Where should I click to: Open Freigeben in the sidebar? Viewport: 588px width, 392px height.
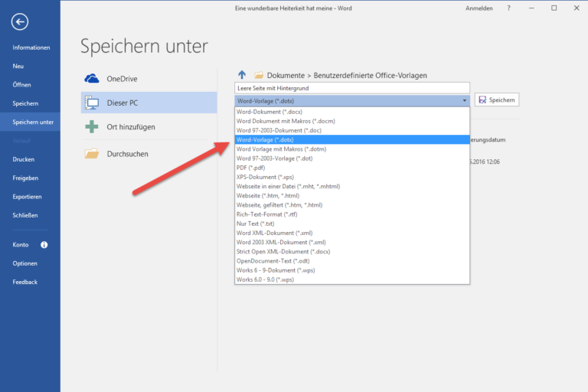point(25,178)
